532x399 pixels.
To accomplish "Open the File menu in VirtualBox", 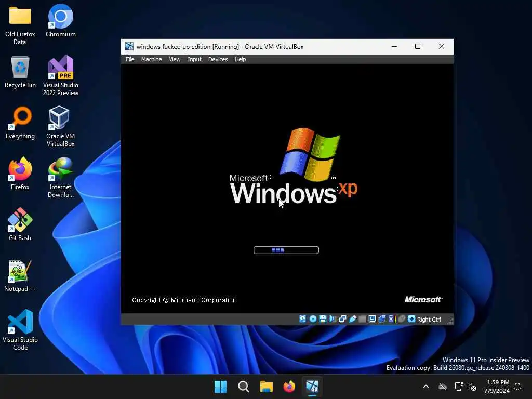I will coord(130,59).
